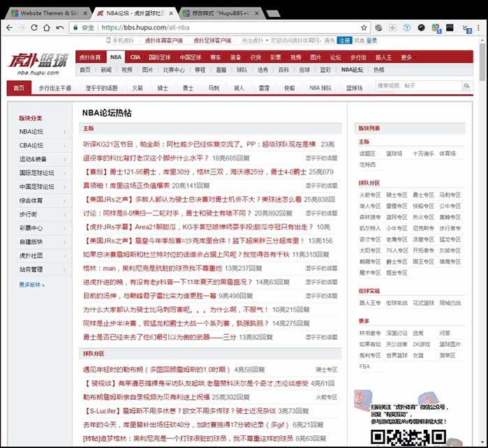The width and height of the screenshot is (488, 448).
Task: Reload the page with the refresh icon
Action: [x=34, y=28]
